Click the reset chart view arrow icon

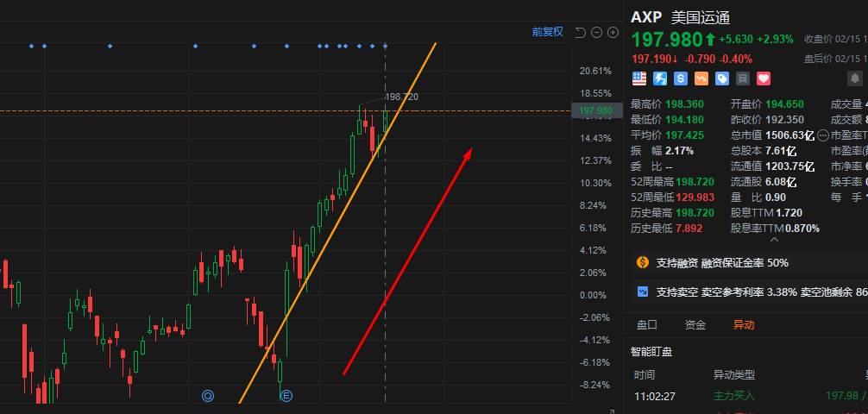point(580,32)
